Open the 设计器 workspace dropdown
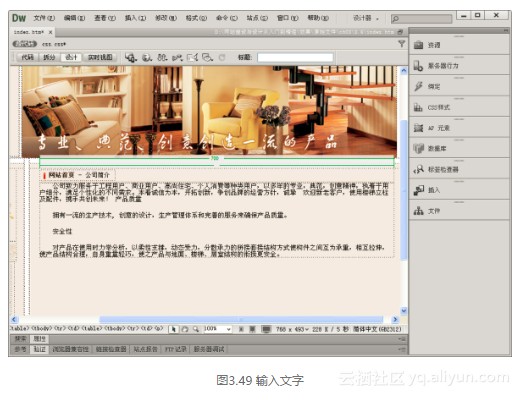The image size is (520, 397). pos(365,18)
